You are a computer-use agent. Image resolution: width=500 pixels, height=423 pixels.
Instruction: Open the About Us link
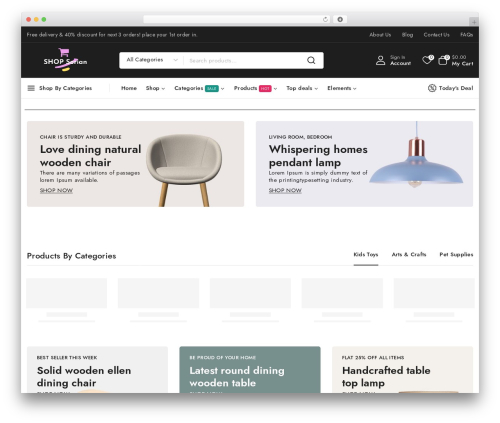coord(380,35)
